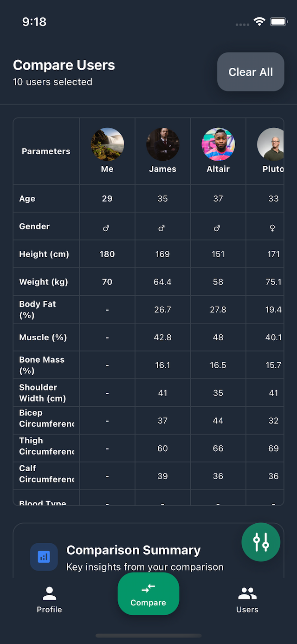Tap the male gender symbol under Altair

tap(217, 228)
